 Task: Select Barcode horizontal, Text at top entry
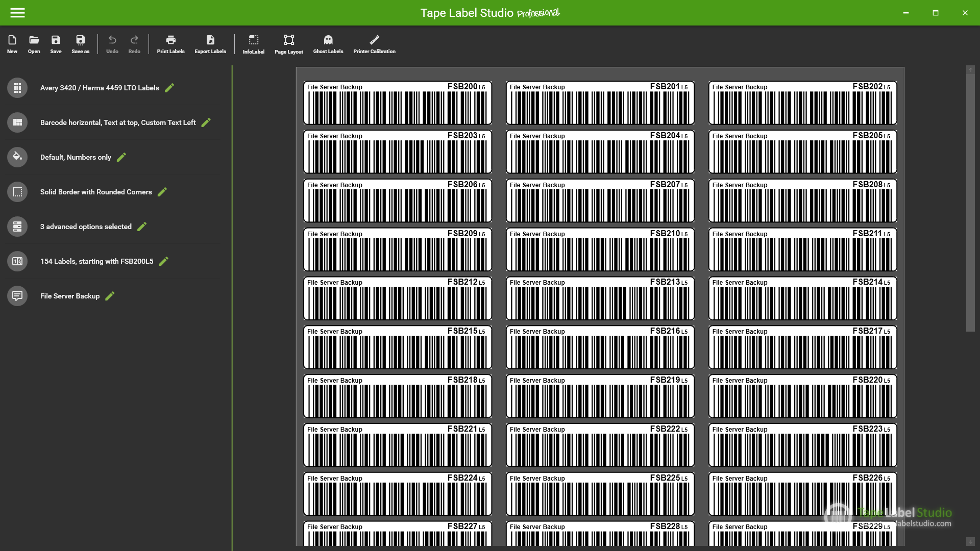pos(118,122)
